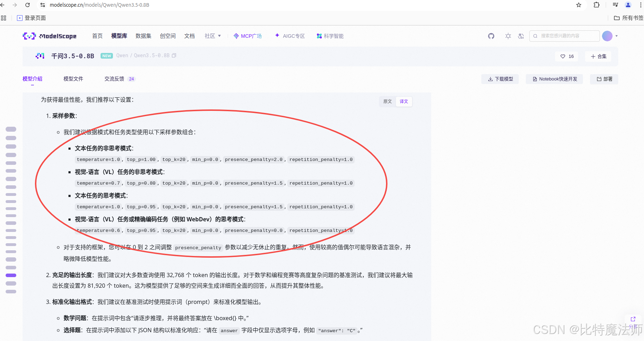Screen dimensions: 644x341
Task: Bookmark this page with the star icon
Action: (579, 5)
